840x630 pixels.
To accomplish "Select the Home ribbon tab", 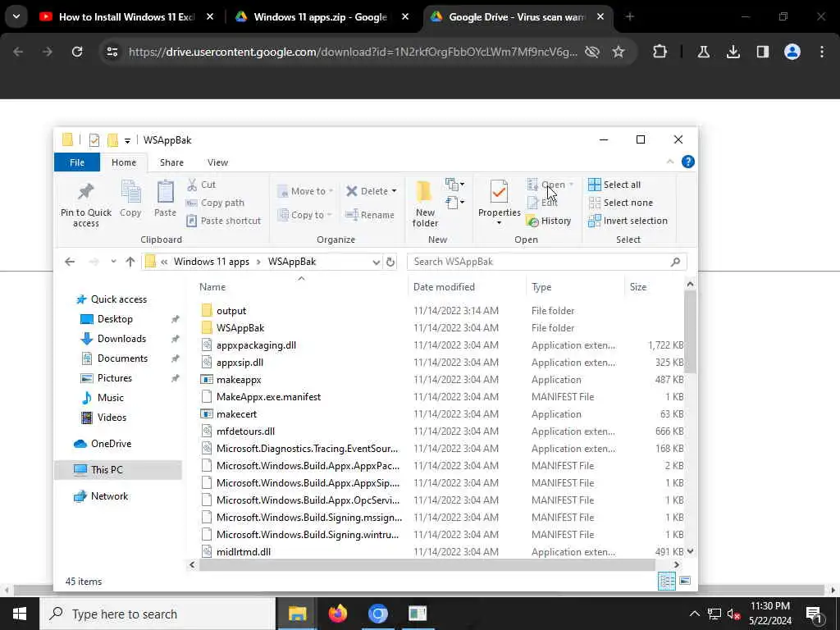I will click(x=124, y=162).
